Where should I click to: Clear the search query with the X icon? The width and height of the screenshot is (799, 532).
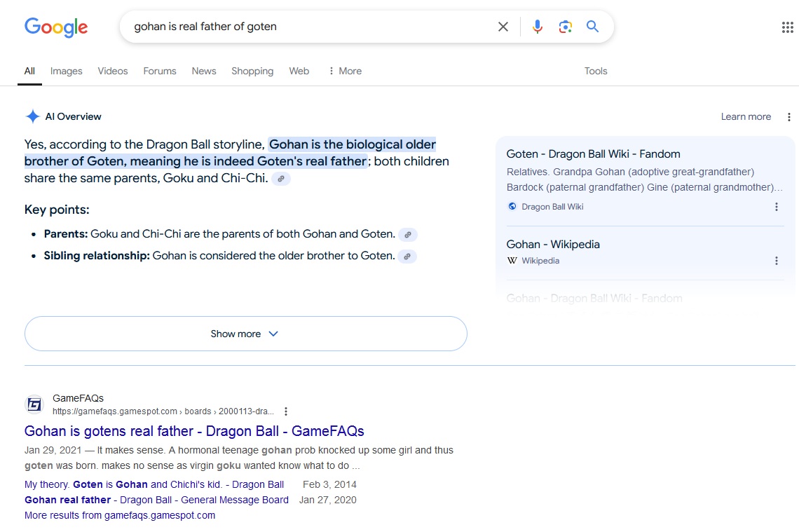pos(503,27)
